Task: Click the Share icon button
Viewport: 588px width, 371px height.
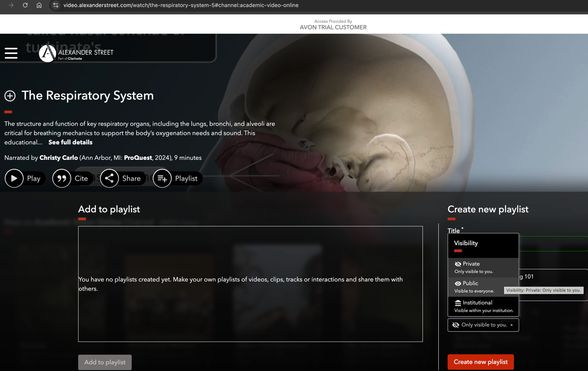Action: tap(109, 178)
